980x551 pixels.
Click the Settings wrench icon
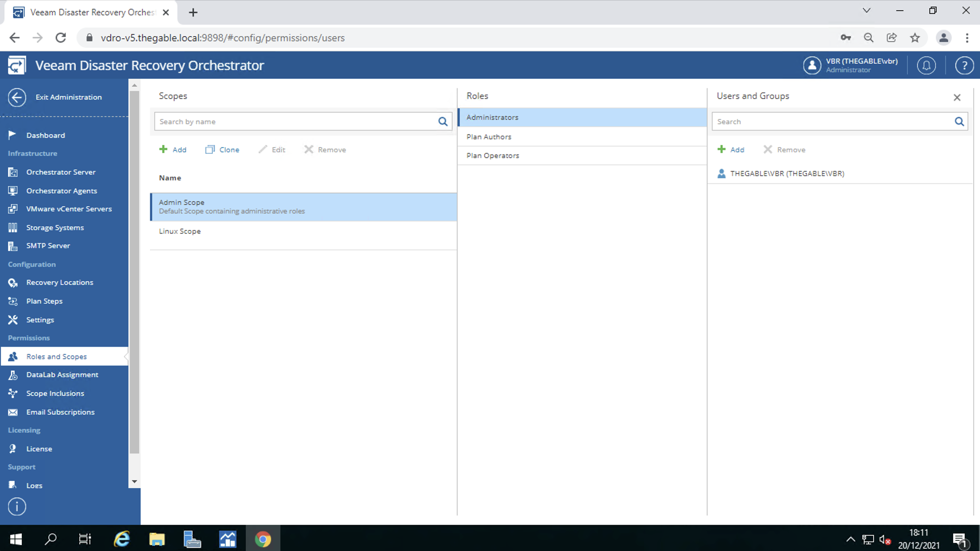tap(13, 320)
